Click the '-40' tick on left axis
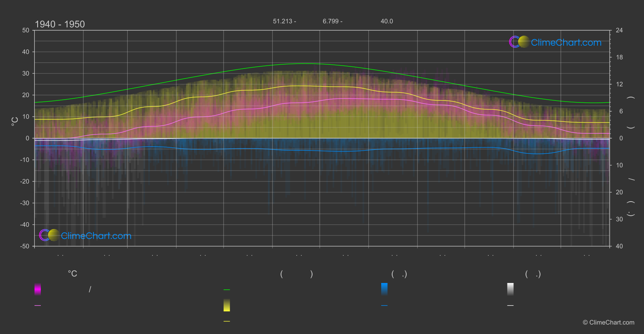Image resolution: width=644 pixels, height=334 pixels. [25, 225]
